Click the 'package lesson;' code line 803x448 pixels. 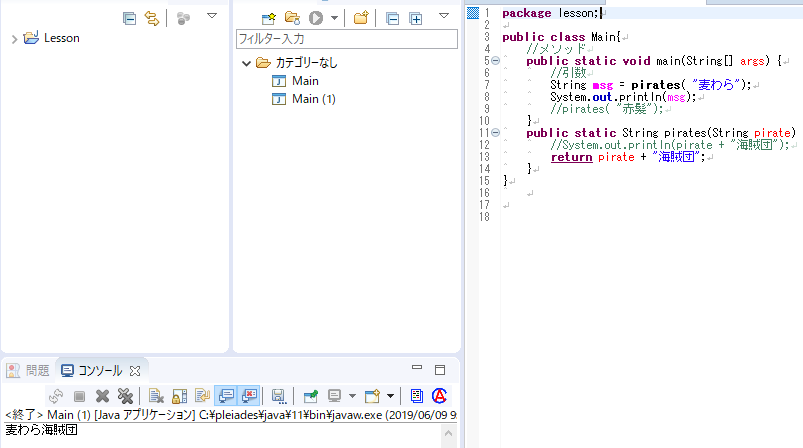click(550, 13)
